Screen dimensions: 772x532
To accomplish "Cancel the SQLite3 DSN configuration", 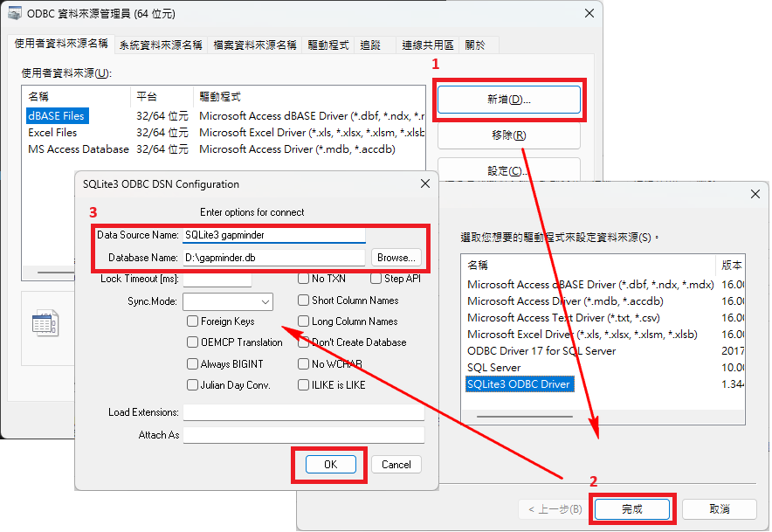I will pyautogui.click(x=396, y=465).
